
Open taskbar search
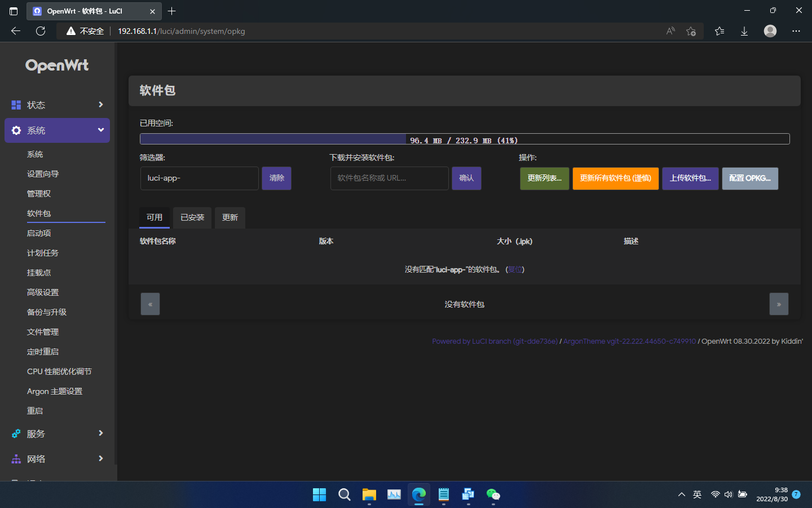pyautogui.click(x=344, y=494)
